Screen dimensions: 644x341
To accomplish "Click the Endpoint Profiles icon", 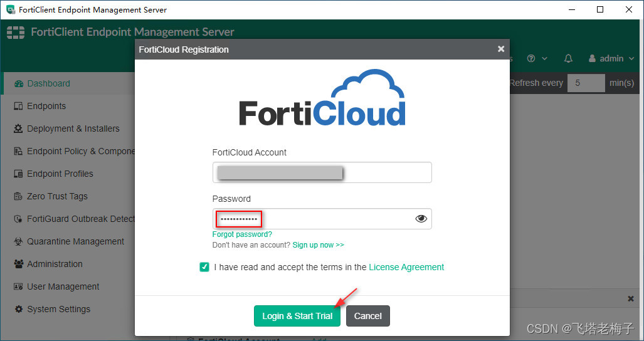I will [x=18, y=174].
